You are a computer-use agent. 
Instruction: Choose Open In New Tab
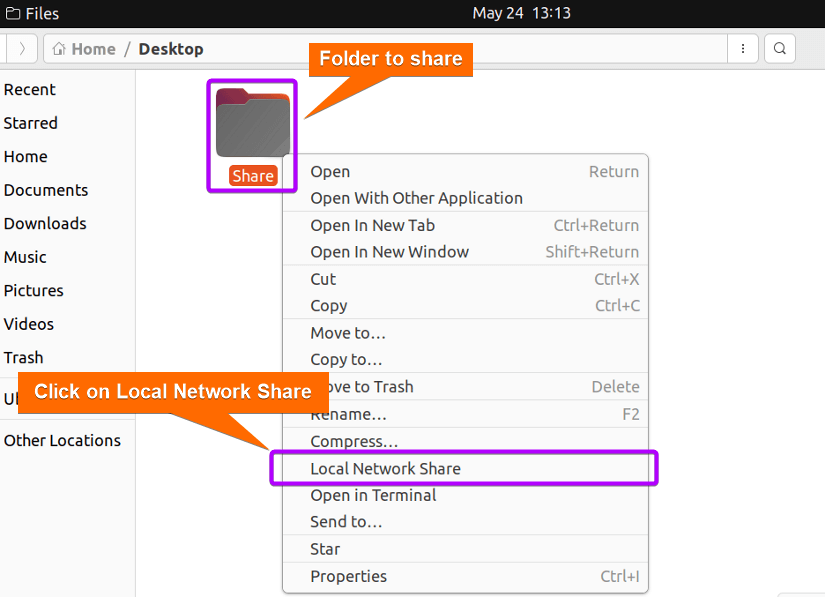click(466, 225)
